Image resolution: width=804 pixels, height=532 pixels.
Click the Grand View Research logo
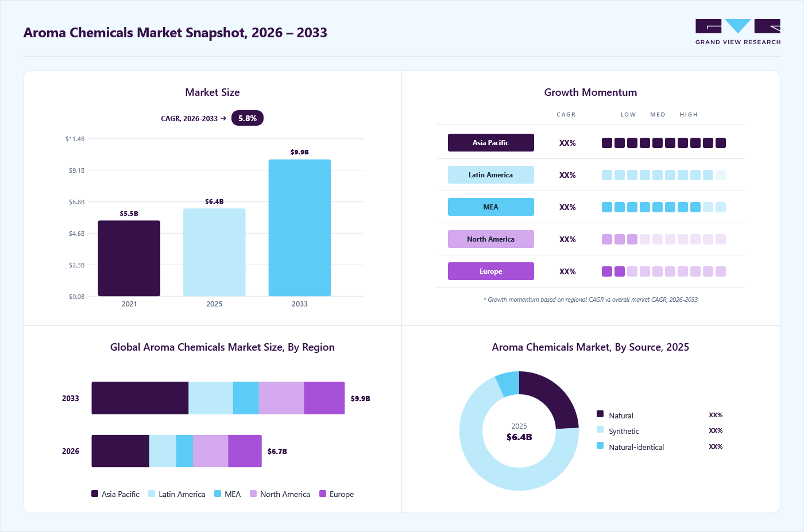[738, 32]
